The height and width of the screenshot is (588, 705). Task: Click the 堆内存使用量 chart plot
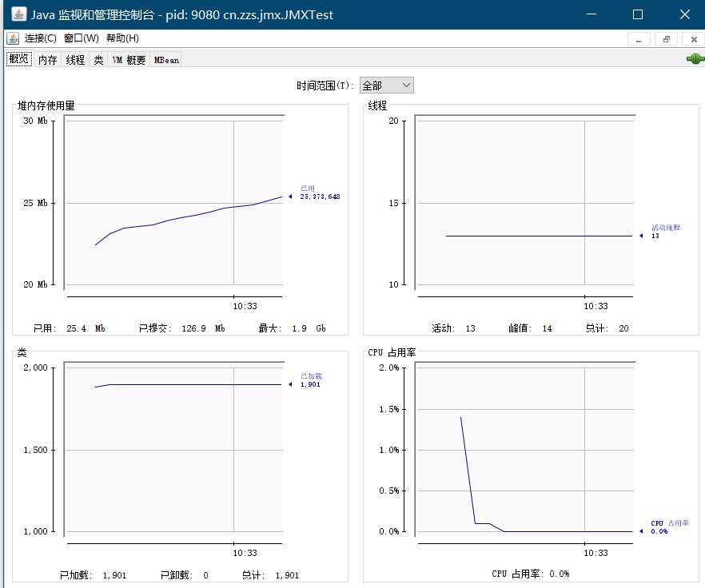174,202
